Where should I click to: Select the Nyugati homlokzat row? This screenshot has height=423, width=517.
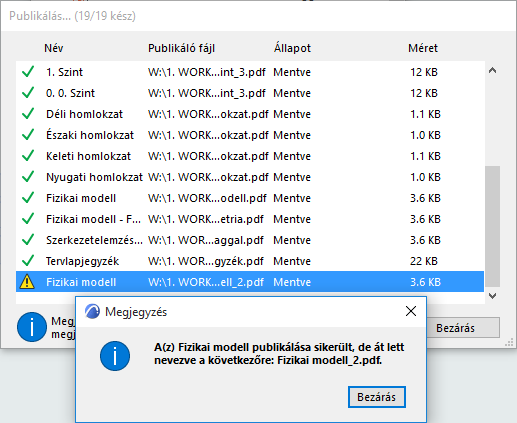[250, 177]
